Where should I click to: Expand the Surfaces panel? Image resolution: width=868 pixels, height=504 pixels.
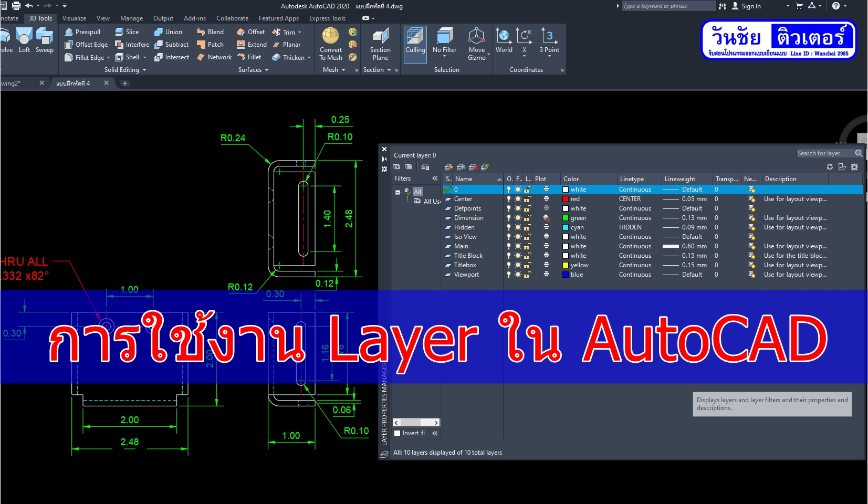pos(253,70)
